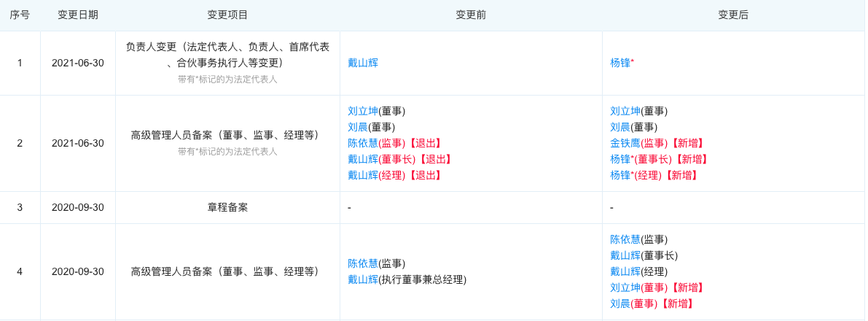The height and width of the screenshot is (321, 868).
Task: Click 杨锋*(经理)【新增】 name link
Action: [620, 176]
